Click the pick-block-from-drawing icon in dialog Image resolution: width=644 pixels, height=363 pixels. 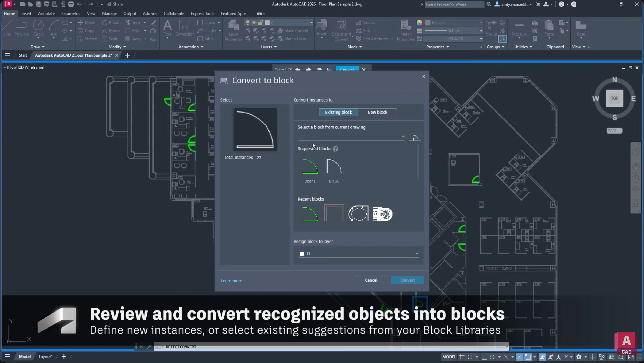coord(415,138)
